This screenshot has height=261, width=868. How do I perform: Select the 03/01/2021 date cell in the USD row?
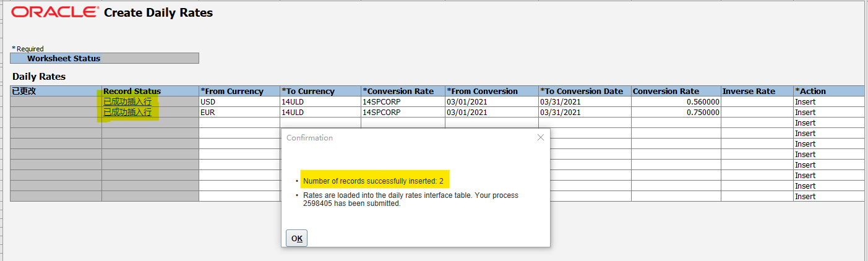click(491, 101)
